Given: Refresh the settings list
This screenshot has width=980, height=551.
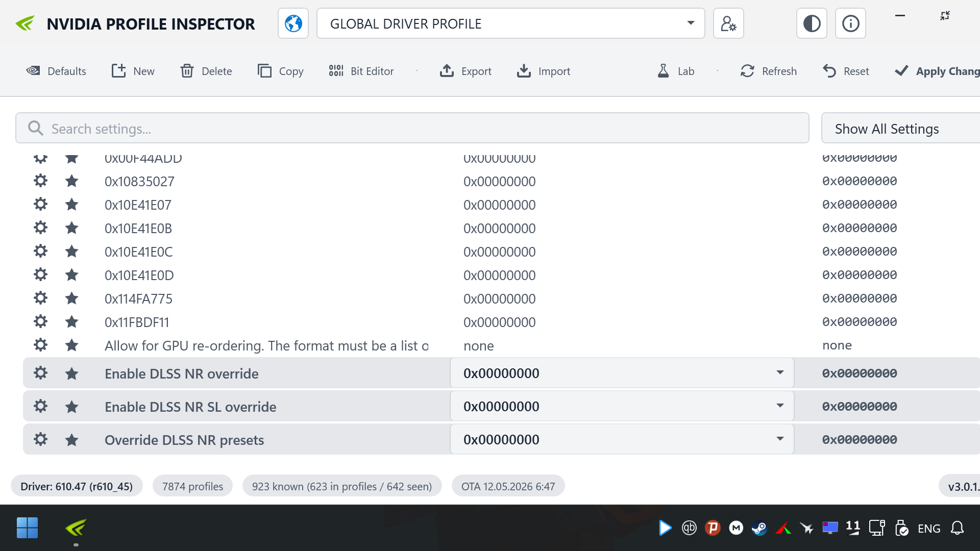Looking at the screenshot, I should [x=769, y=71].
